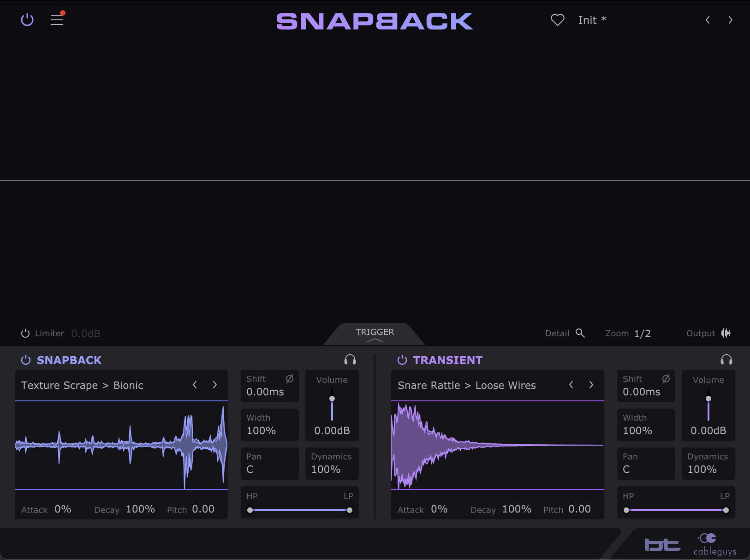Open Snare Rattle > Loose Wires selector

[x=466, y=385]
